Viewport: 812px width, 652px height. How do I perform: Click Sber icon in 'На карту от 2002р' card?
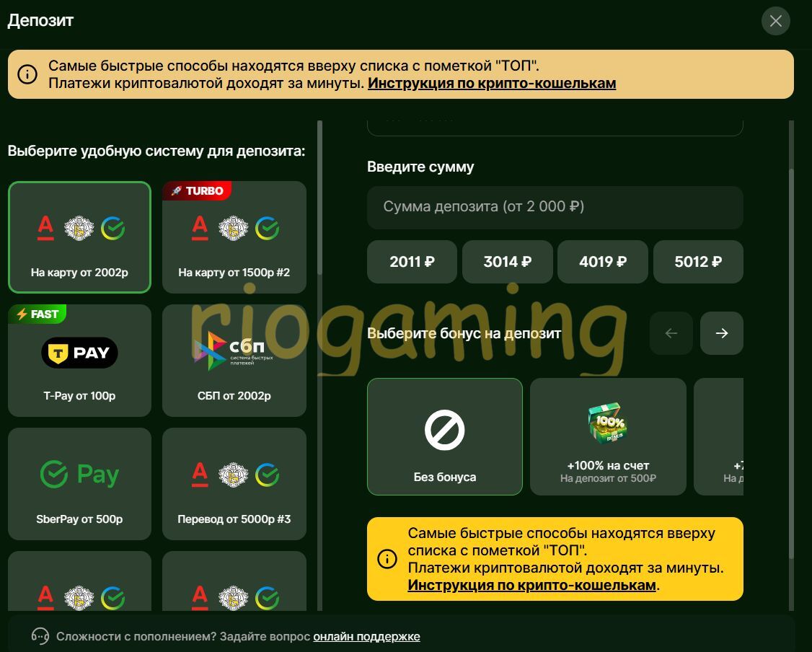click(x=113, y=229)
